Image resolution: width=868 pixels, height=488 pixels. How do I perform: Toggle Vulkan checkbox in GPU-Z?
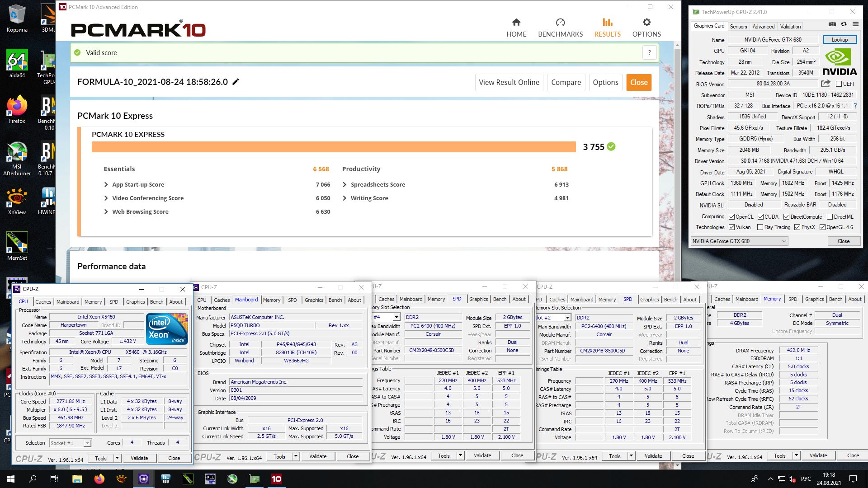point(731,227)
